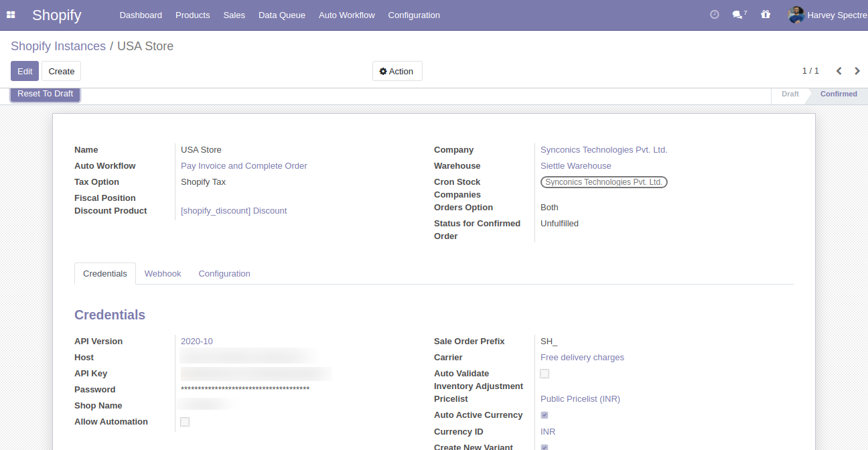Open the Data Queue menu

(281, 15)
